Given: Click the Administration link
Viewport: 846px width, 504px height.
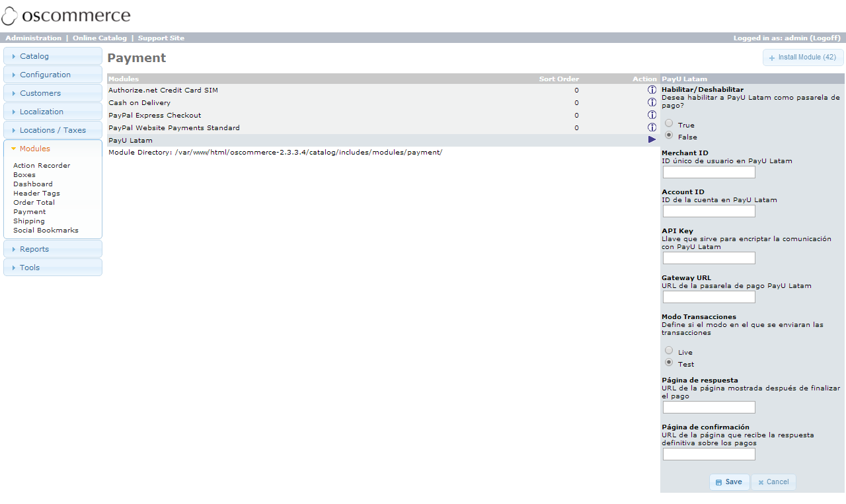Looking at the screenshot, I should pos(33,38).
